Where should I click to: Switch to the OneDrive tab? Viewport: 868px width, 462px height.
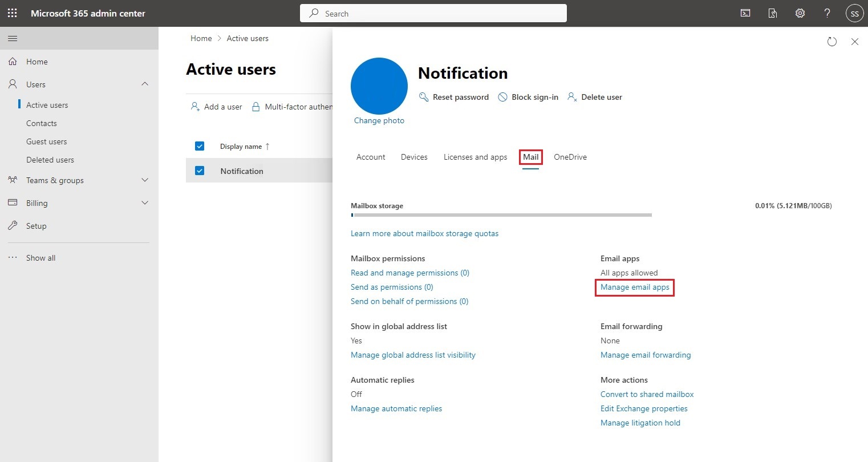(x=570, y=157)
